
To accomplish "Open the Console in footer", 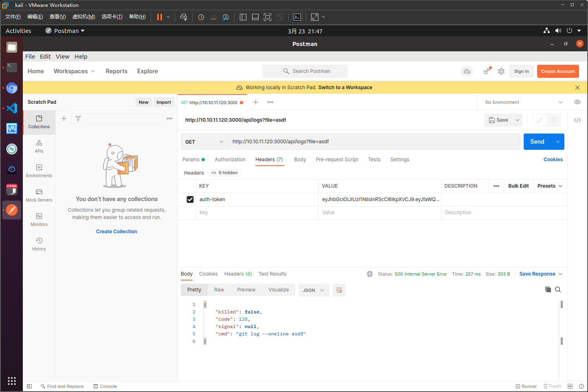I will coord(105,386).
